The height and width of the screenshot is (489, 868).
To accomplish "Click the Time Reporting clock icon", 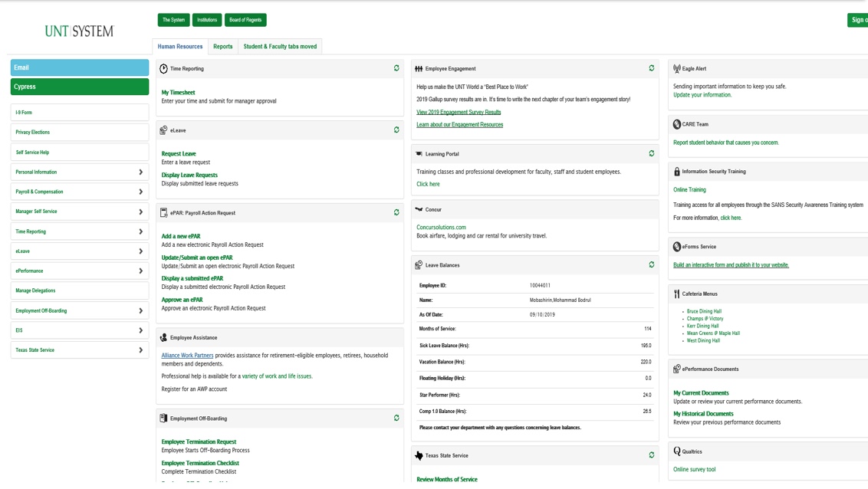I will 163,68.
